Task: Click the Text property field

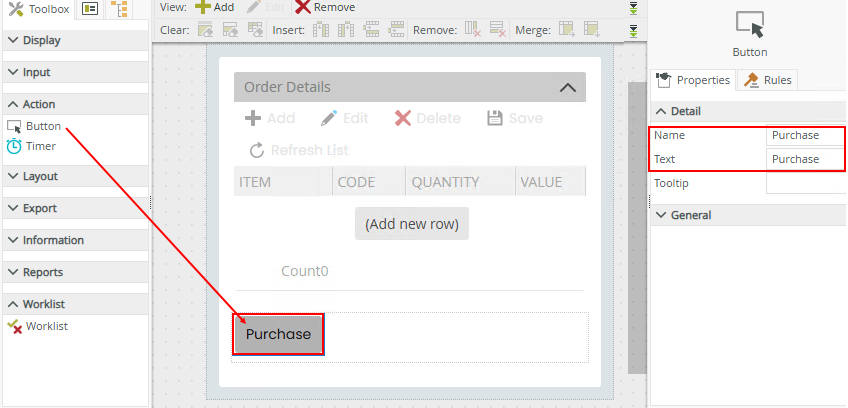Action: 806,159
